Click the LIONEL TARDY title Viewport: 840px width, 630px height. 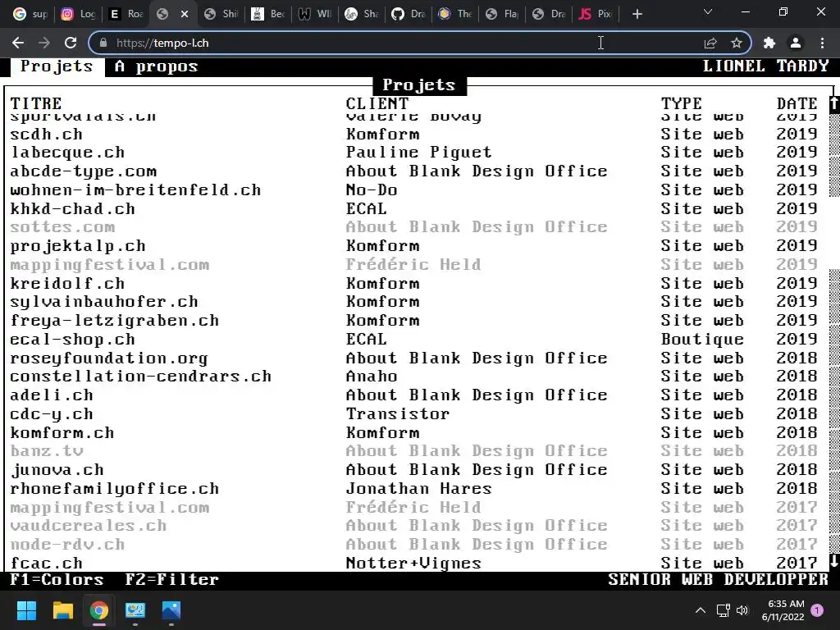click(x=765, y=66)
